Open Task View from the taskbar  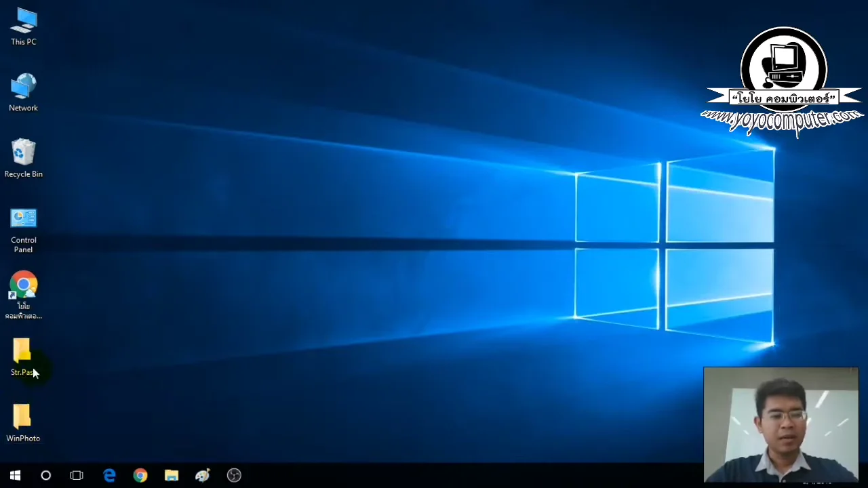pyautogui.click(x=77, y=475)
